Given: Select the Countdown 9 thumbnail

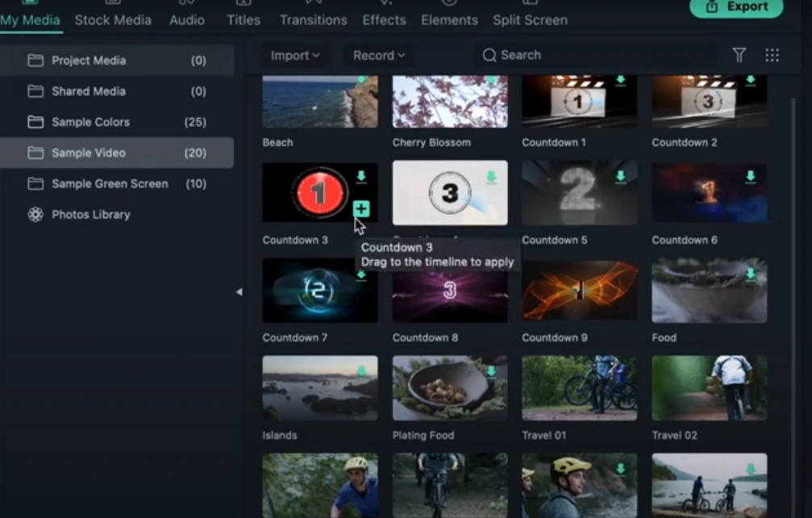Looking at the screenshot, I should (x=580, y=290).
